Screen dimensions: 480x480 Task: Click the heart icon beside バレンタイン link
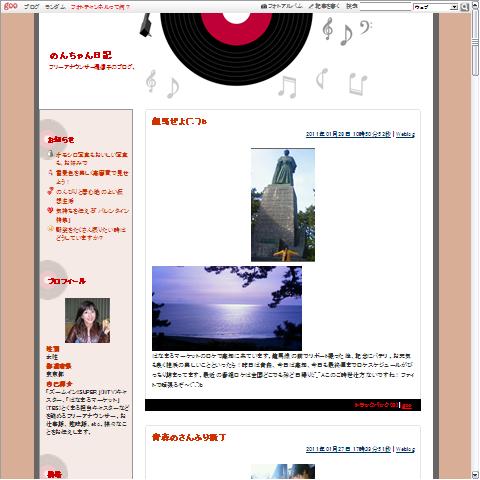[x=50, y=210]
